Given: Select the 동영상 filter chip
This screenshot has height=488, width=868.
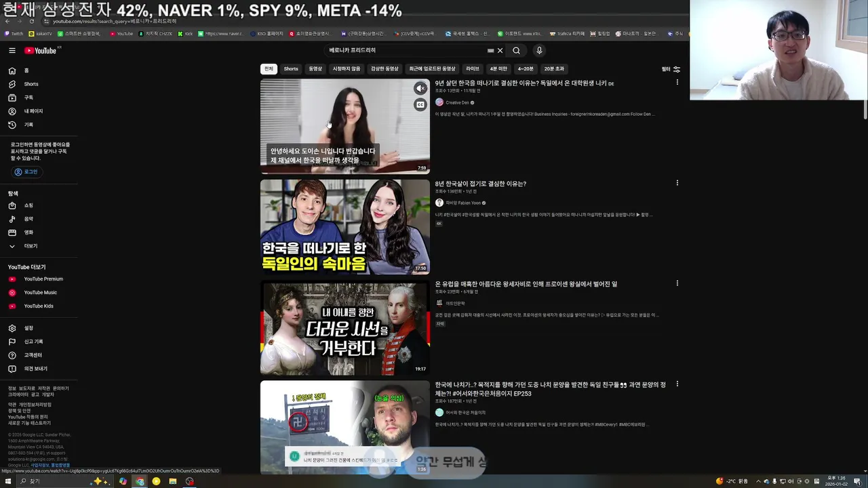Looking at the screenshot, I should (x=315, y=68).
